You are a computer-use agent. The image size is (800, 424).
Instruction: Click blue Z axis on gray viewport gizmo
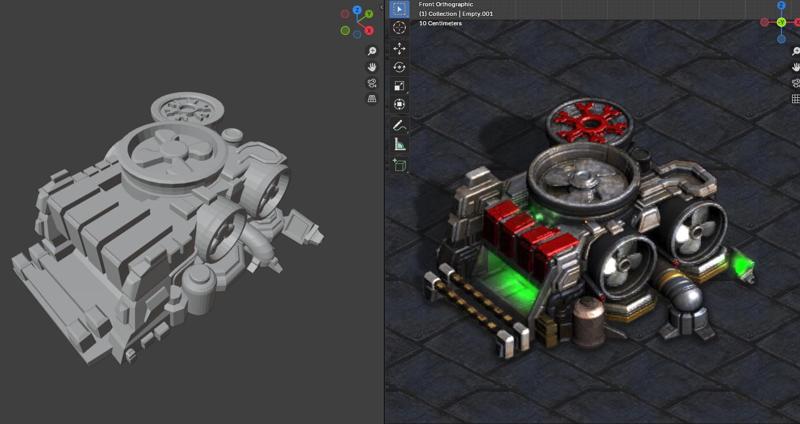[x=357, y=10]
